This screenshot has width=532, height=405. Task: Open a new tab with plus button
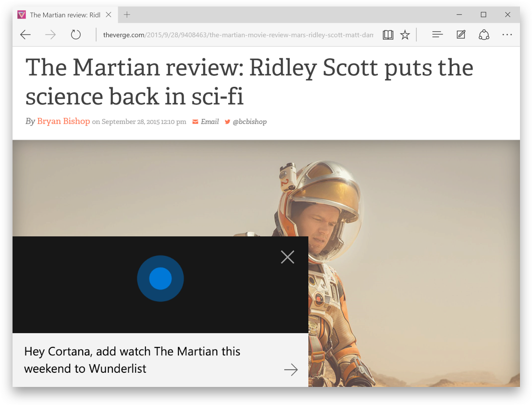[x=127, y=15]
